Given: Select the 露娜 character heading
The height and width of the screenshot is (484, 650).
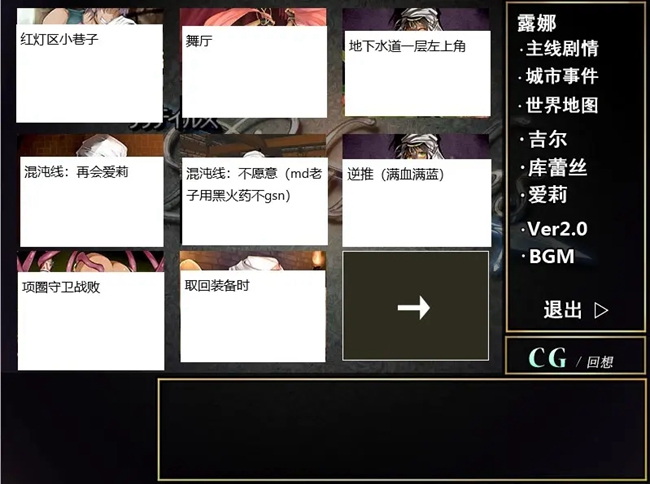Looking at the screenshot, I should tap(536, 23).
